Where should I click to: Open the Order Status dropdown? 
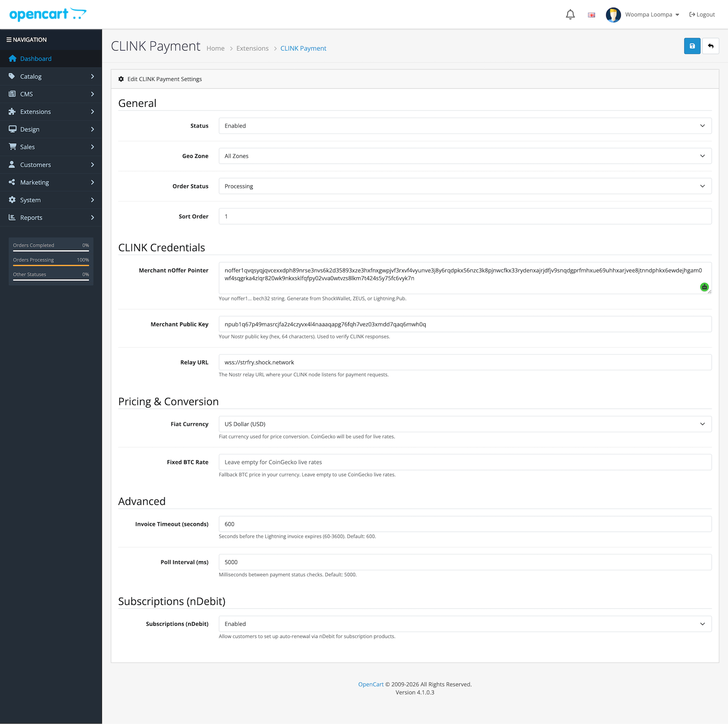(465, 186)
